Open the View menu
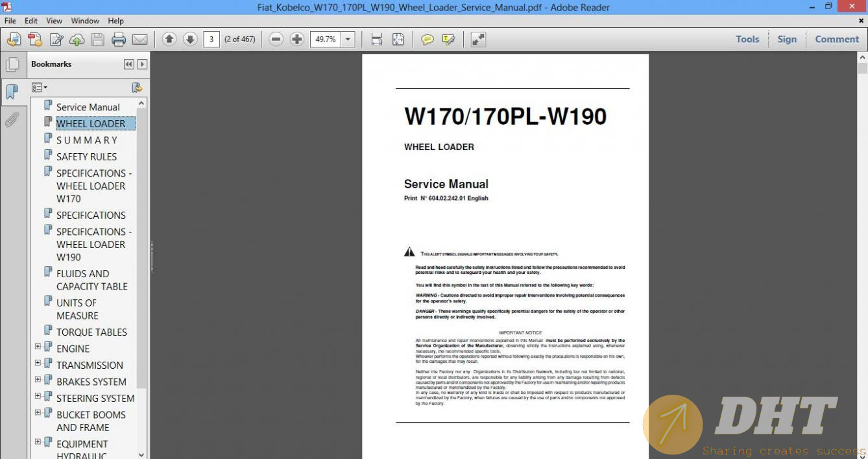The width and height of the screenshot is (868, 459). pyautogui.click(x=54, y=21)
